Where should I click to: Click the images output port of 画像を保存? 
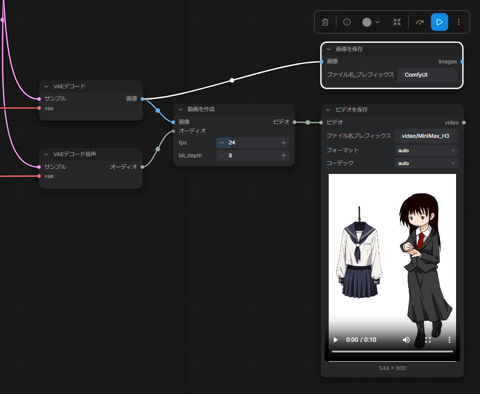(x=462, y=62)
